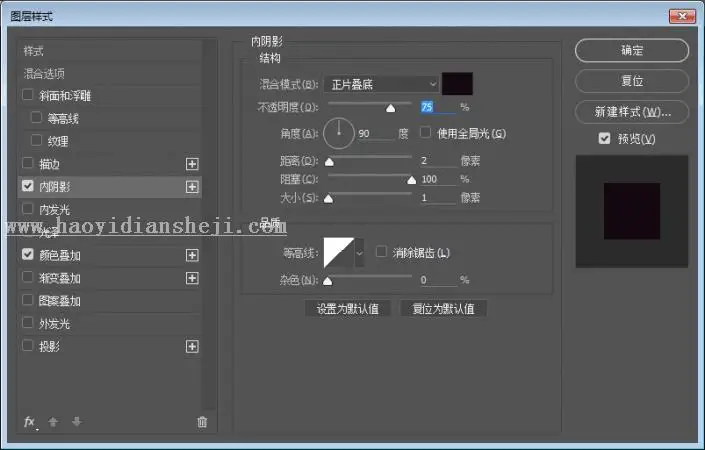The width and height of the screenshot is (705, 450).
Task: Click the plus icon beside 颜色叠加
Action: (x=192, y=255)
